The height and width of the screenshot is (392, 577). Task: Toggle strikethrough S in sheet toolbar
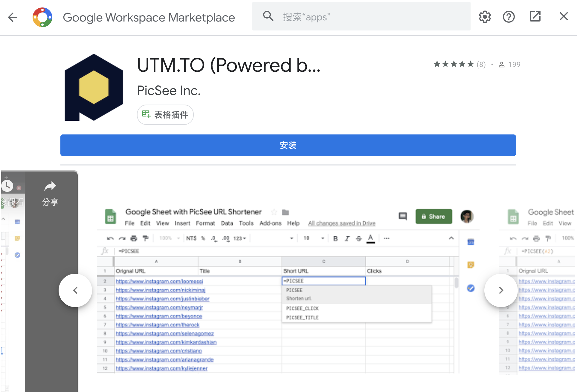[359, 238]
